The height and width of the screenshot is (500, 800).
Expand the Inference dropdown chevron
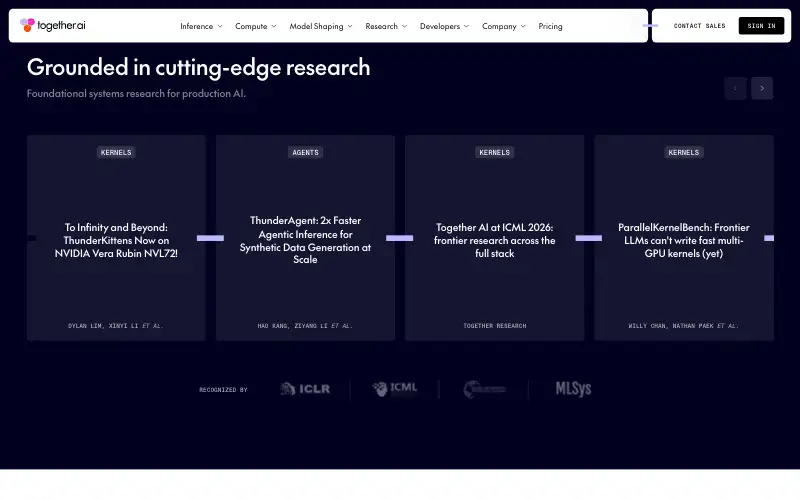point(220,26)
